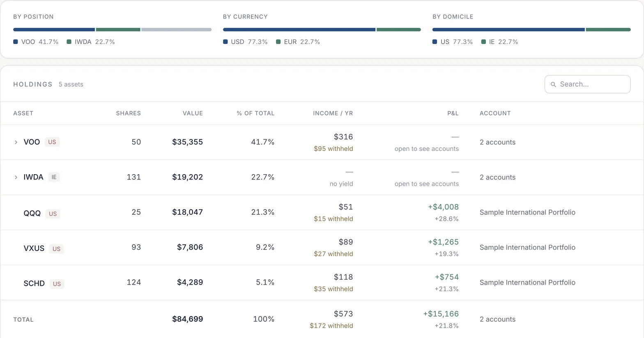Viewport: 644px width, 338px height.
Task: Click the US badge next to SCHD
Action: 57,284
